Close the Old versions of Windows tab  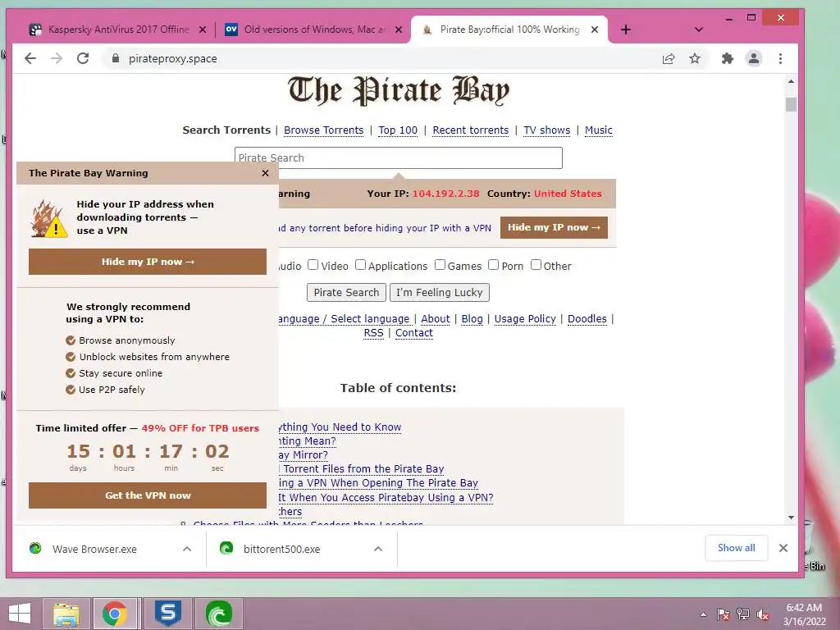point(399,30)
